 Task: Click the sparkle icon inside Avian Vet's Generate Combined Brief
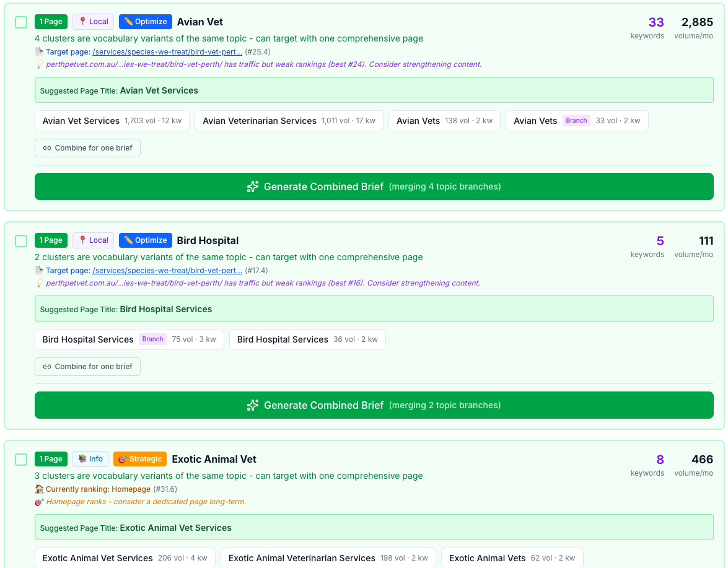[252, 186]
